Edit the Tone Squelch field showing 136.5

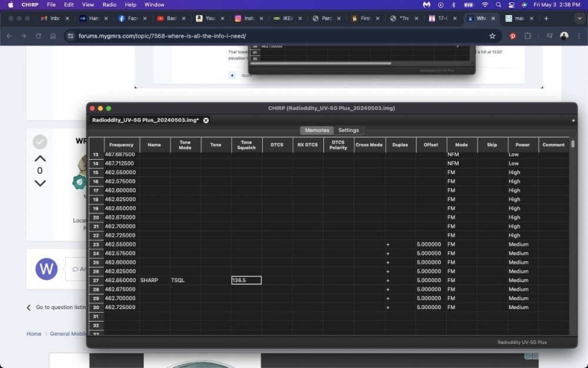coord(246,280)
